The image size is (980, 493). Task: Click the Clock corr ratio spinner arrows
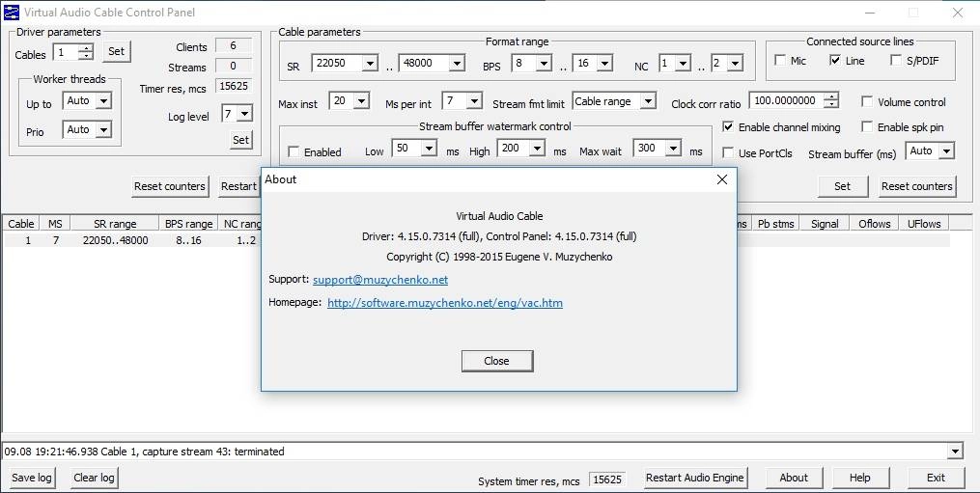(x=830, y=100)
